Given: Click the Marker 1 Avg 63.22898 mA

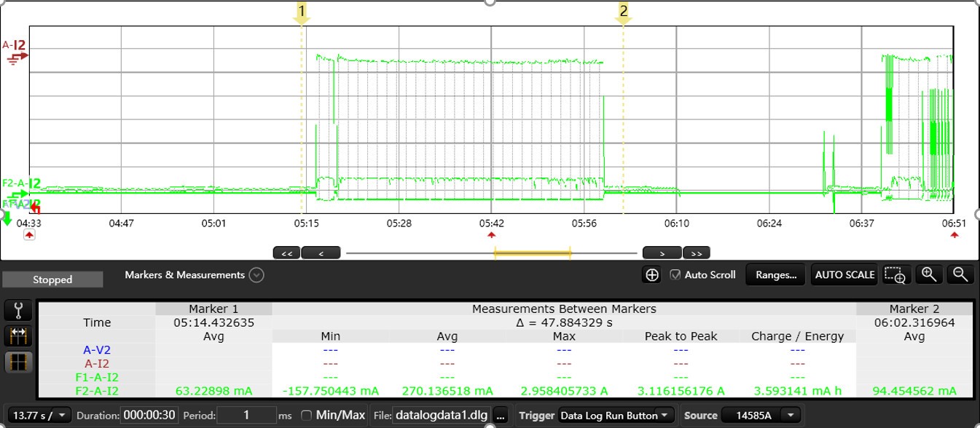Looking at the screenshot, I should pyautogui.click(x=213, y=392).
